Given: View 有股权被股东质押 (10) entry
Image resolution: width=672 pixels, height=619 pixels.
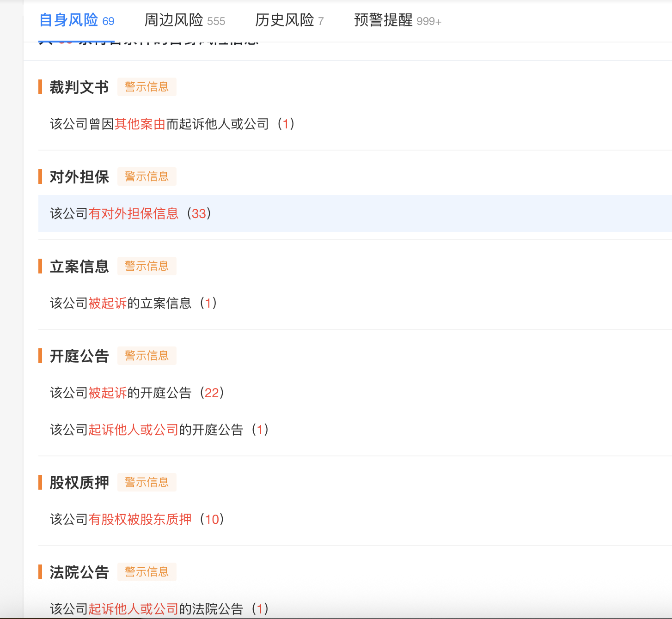Looking at the screenshot, I should click(x=137, y=519).
